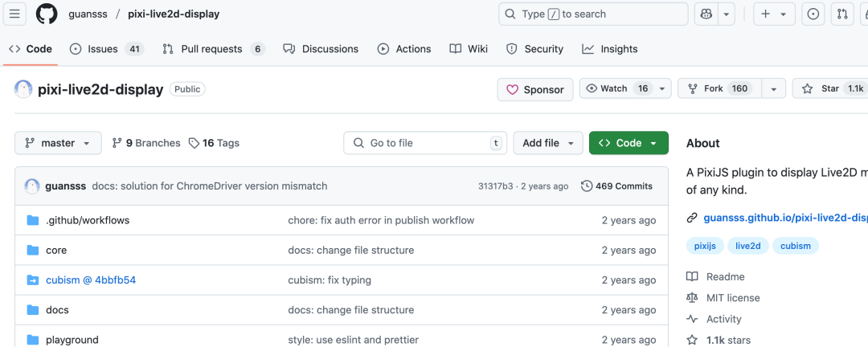Screen dimensions: 868x347
Task: Open the green Code clone dropdown
Action: (628, 143)
